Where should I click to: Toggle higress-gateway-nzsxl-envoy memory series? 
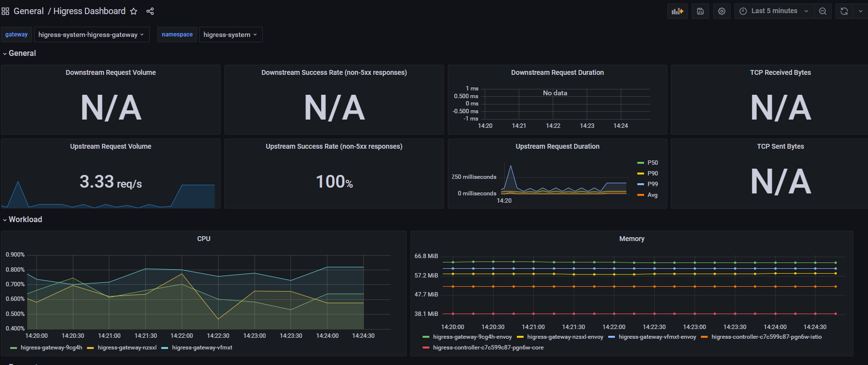565,337
